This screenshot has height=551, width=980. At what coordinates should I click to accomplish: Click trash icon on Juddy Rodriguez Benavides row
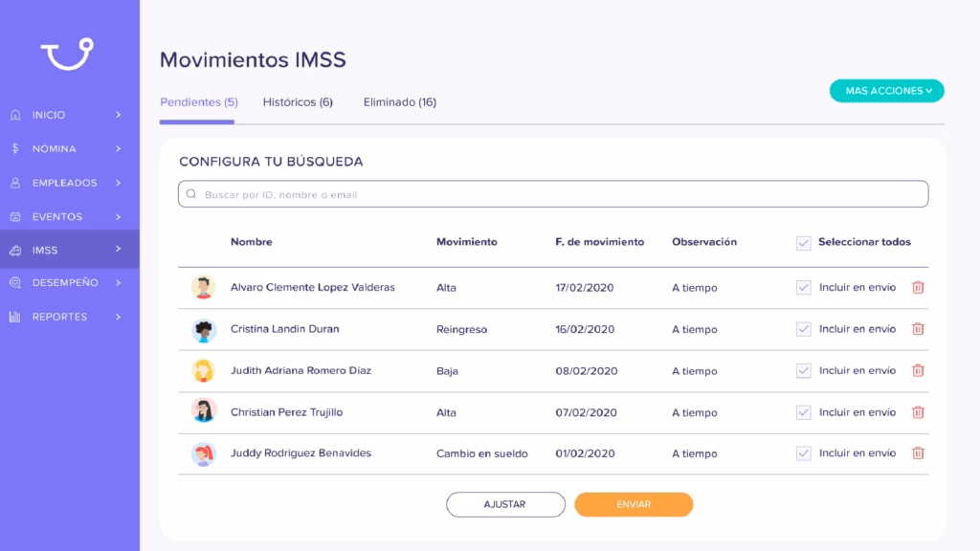tap(918, 452)
